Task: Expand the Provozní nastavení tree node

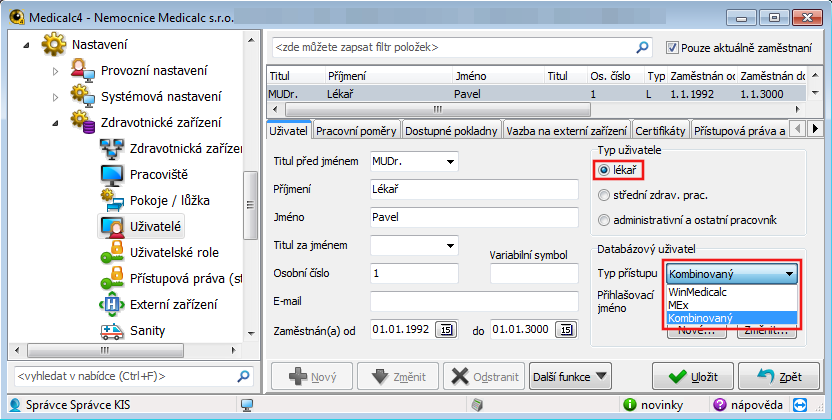Action: coord(56,71)
